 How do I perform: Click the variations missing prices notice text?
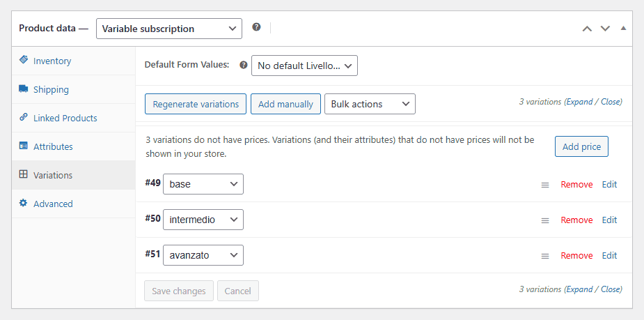pyautogui.click(x=340, y=147)
